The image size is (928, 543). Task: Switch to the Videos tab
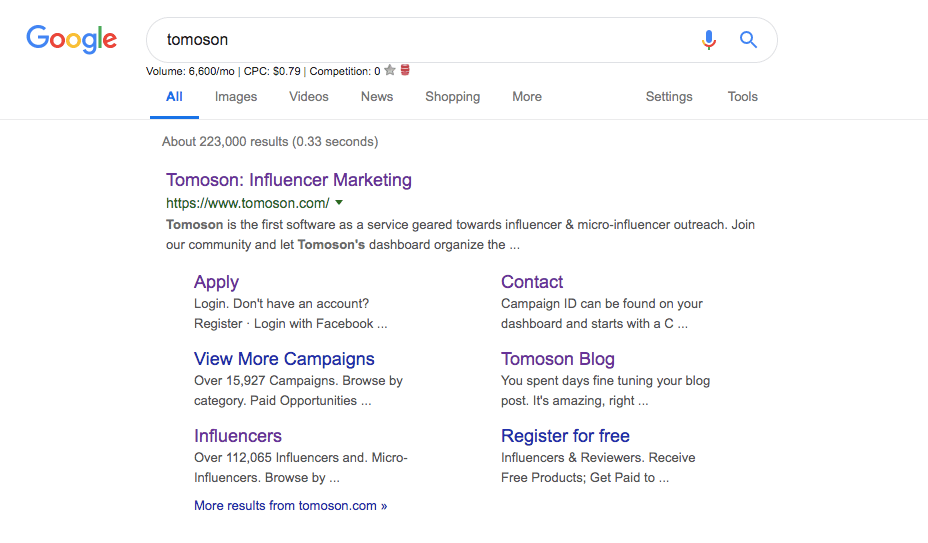point(308,97)
